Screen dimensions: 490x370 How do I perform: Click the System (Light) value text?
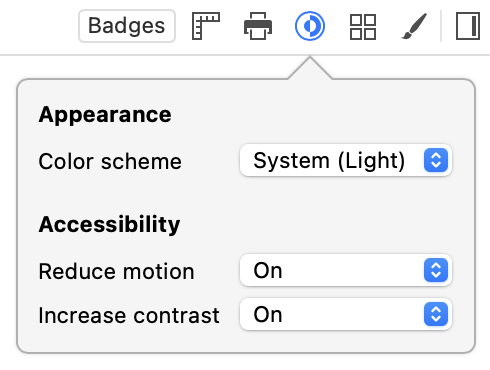[329, 161]
